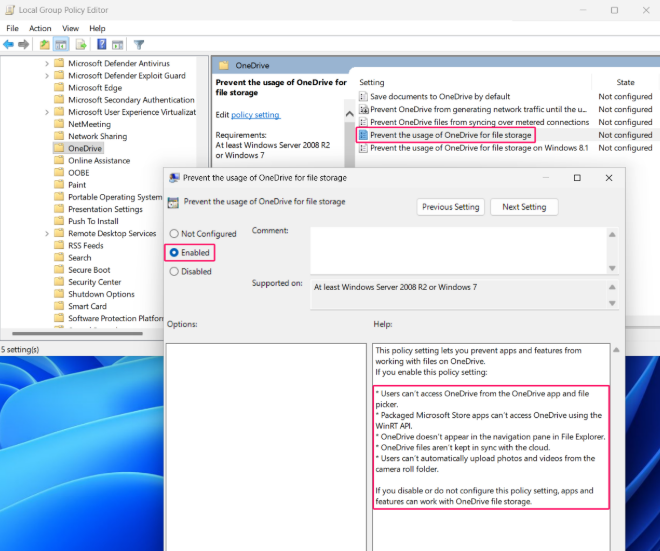The image size is (660, 551).
Task: Click the folder icon next to Secure Boot
Action: tap(59, 269)
